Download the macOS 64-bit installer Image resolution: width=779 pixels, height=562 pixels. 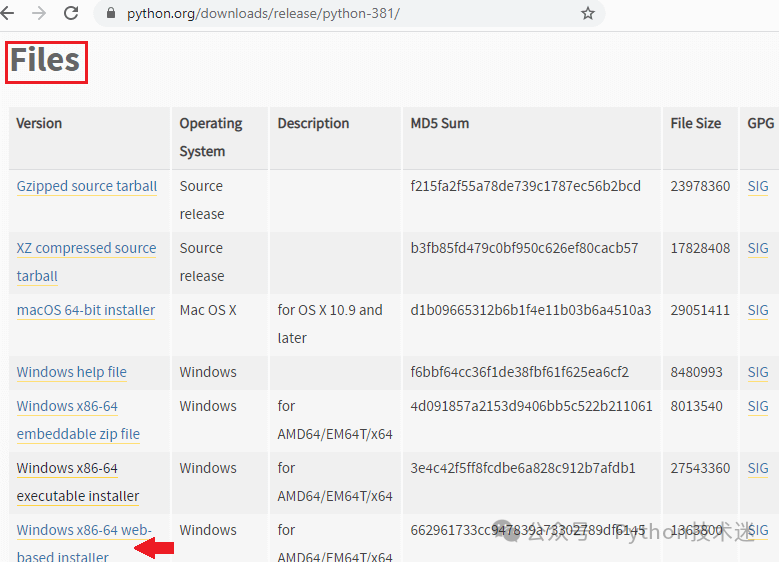coord(86,311)
